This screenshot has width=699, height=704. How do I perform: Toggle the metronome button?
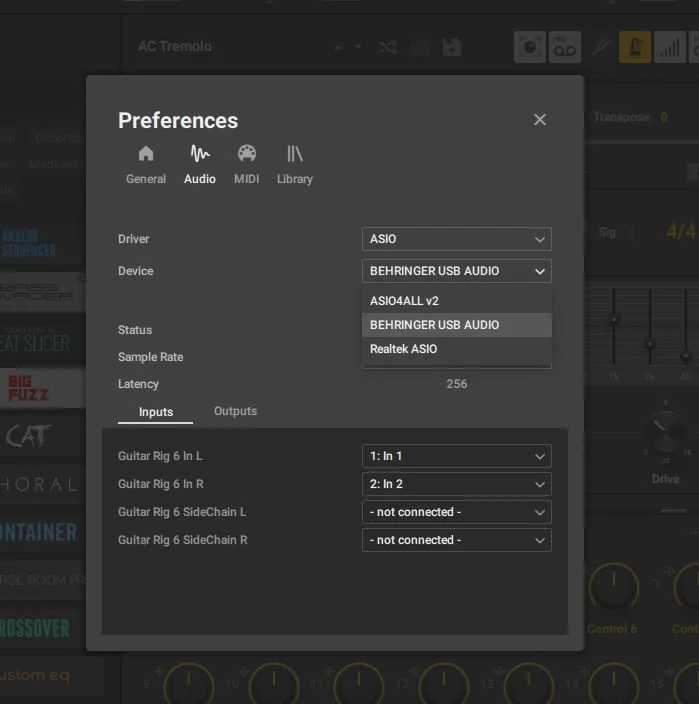(x=634, y=47)
